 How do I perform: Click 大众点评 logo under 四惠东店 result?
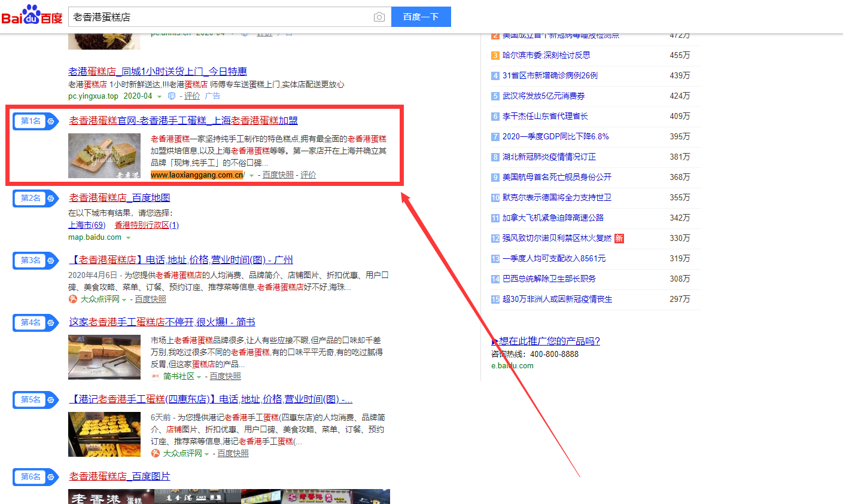[156, 453]
